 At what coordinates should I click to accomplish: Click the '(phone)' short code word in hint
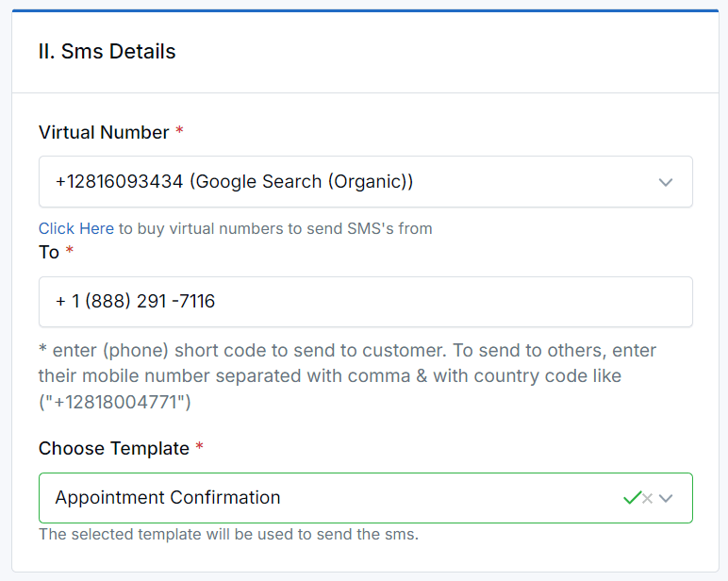[x=136, y=351]
